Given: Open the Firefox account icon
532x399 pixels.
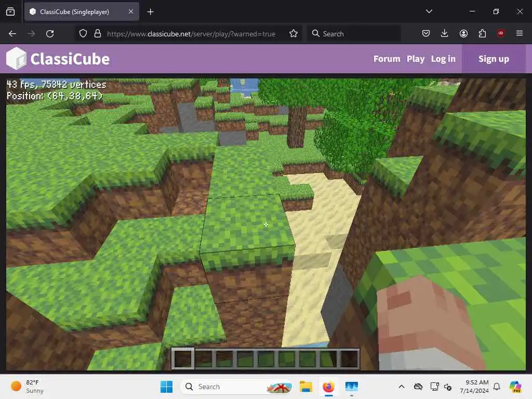Looking at the screenshot, I should (463, 33).
